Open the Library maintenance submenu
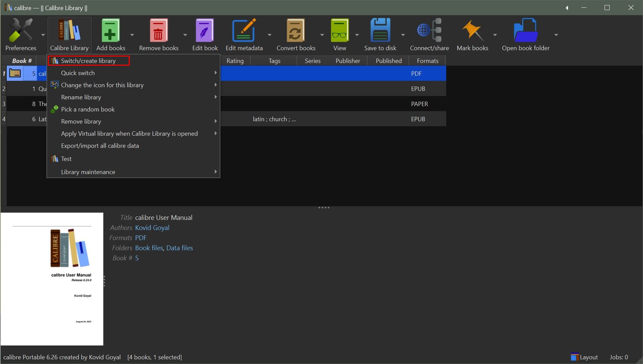Image resolution: width=643 pixels, height=364 pixels. (133, 172)
